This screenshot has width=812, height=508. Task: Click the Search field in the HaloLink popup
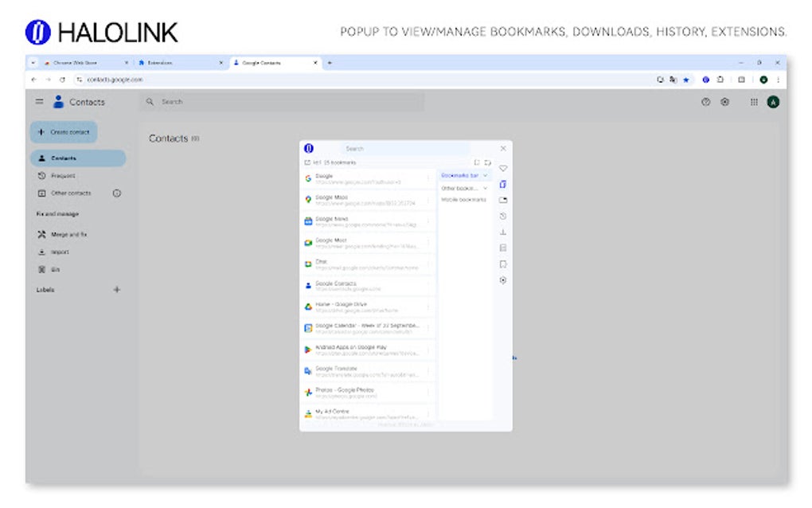click(x=407, y=149)
